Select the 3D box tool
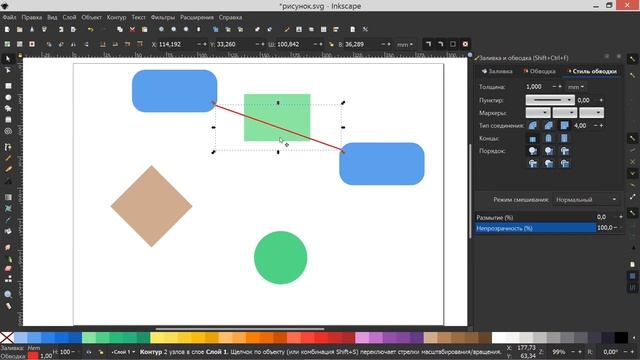 coord(8,120)
